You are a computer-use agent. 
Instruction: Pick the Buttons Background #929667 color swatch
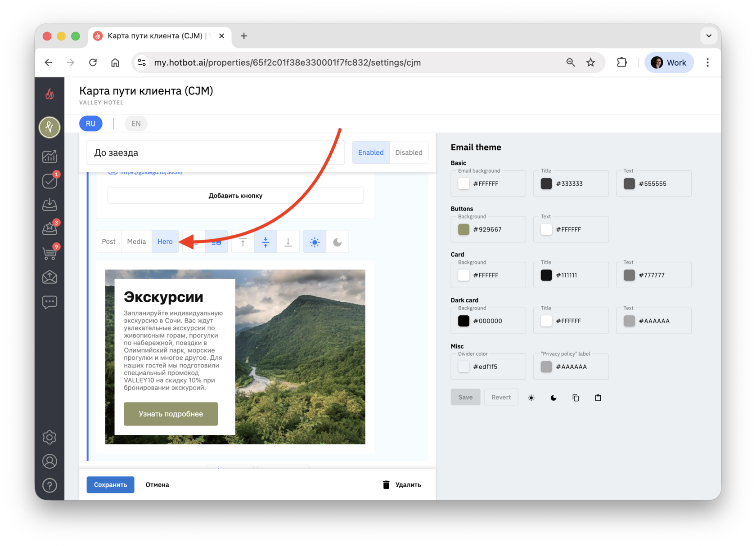pos(463,229)
